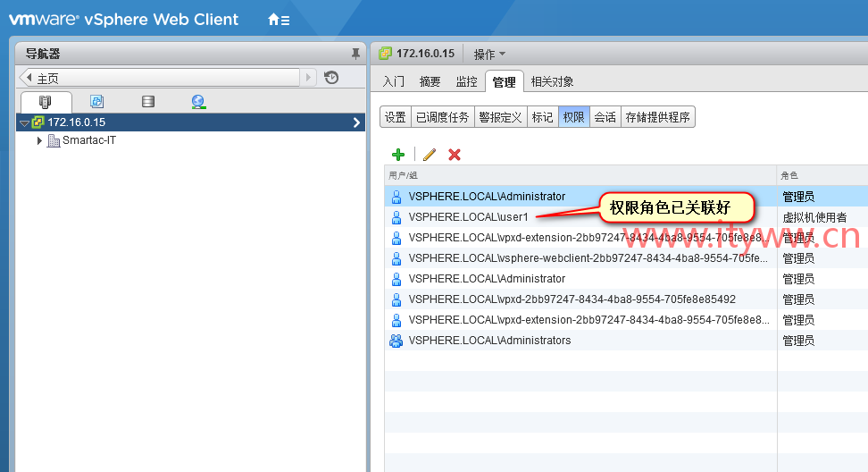Select the 管理 tab
Image resolution: width=868 pixels, height=472 pixels.
505,82
